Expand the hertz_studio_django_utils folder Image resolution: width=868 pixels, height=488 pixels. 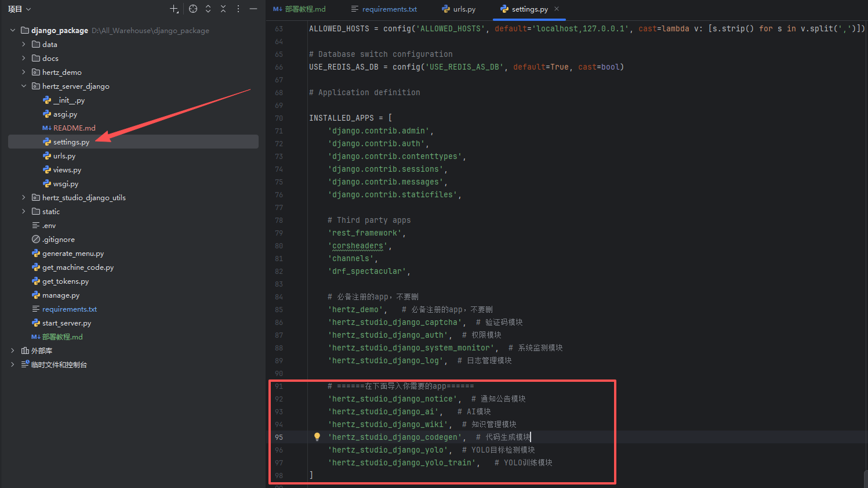[x=24, y=198]
